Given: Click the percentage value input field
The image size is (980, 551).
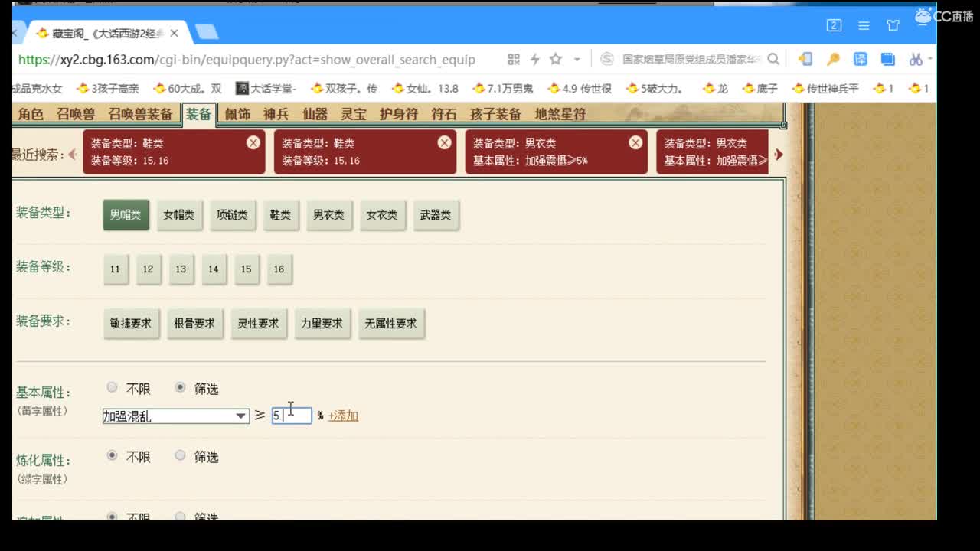Looking at the screenshot, I should click(292, 416).
